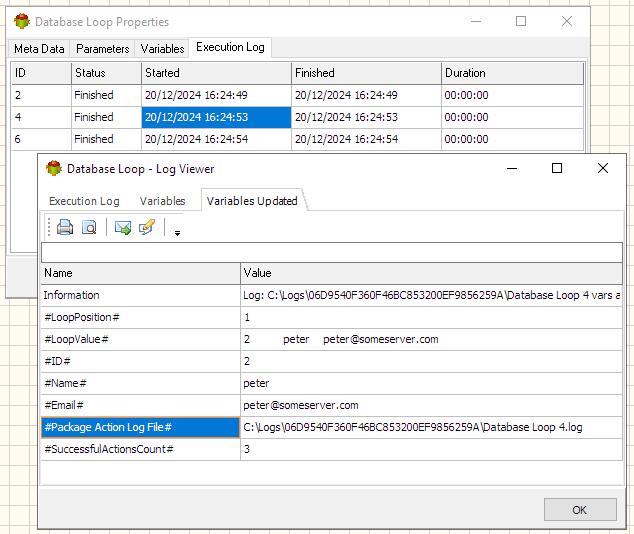Select execution row with ID 2
This screenshot has width=634, height=534.
coord(298,95)
